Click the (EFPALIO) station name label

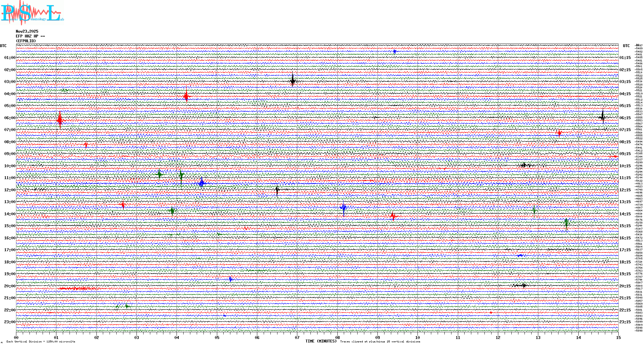[26, 41]
